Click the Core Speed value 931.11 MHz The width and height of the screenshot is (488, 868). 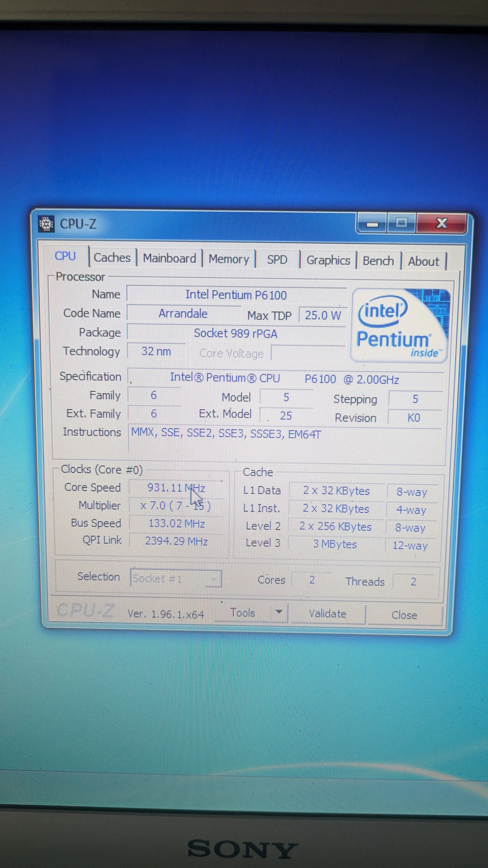[176, 488]
